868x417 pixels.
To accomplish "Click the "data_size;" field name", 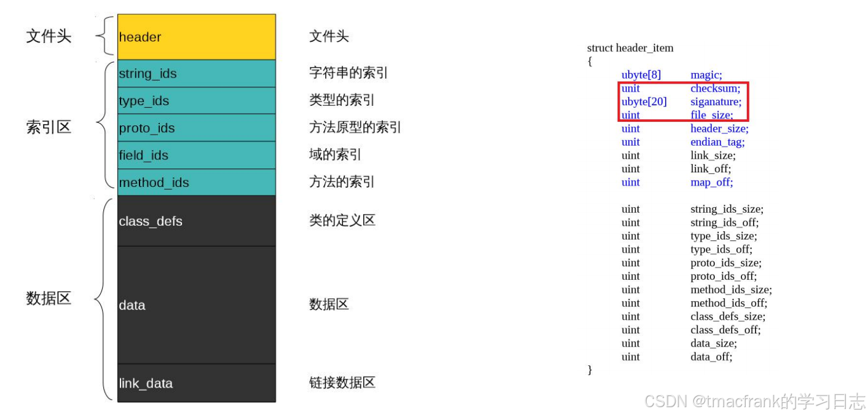I will point(714,344).
